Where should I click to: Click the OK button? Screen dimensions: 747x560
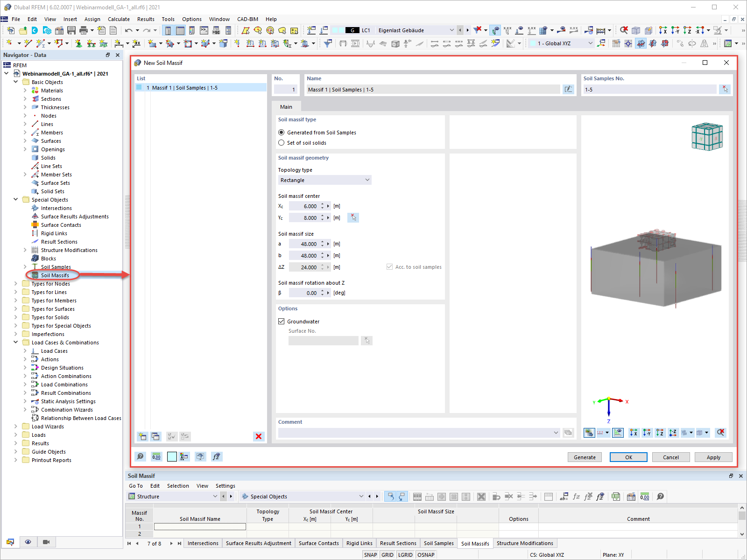pyautogui.click(x=628, y=457)
